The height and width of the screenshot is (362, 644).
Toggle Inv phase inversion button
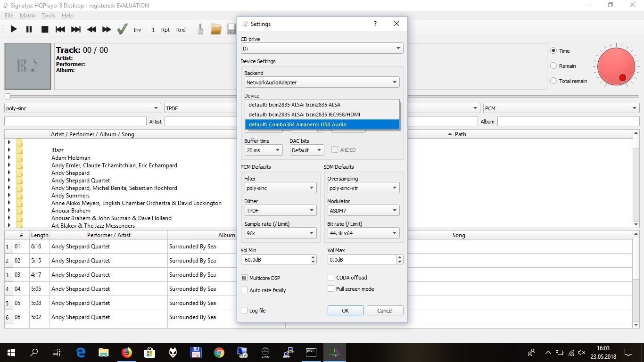(x=137, y=30)
